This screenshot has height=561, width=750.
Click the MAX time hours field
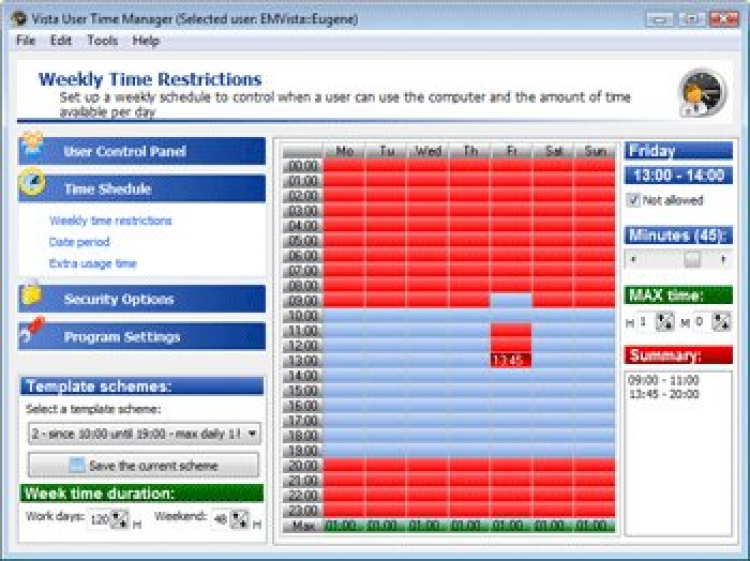(x=646, y=322)
